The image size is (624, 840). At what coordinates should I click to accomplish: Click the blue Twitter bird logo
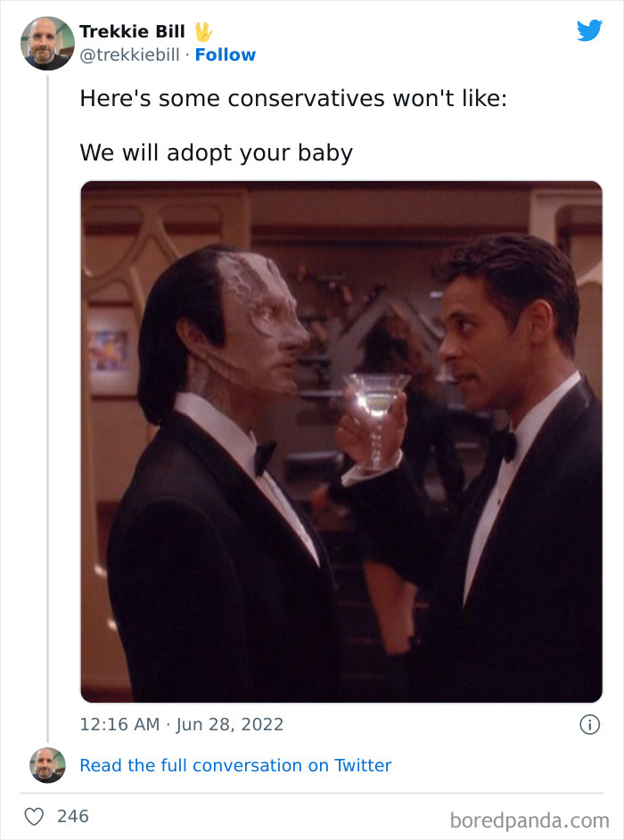589,30
